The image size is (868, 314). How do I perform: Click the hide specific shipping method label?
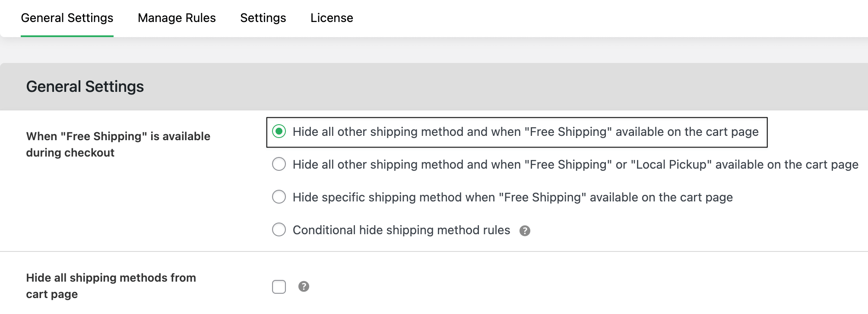pos(512,197)
